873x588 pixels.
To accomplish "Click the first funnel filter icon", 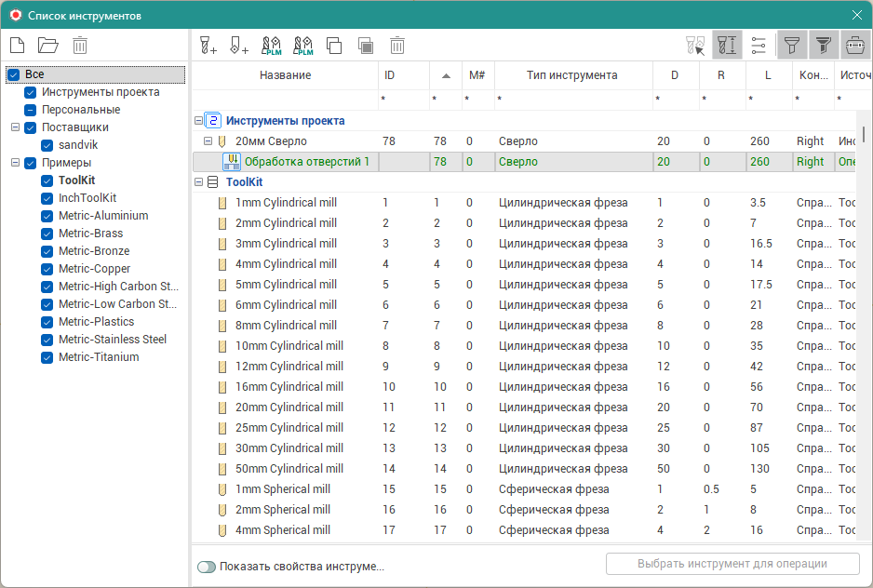I will click(791, 45).
